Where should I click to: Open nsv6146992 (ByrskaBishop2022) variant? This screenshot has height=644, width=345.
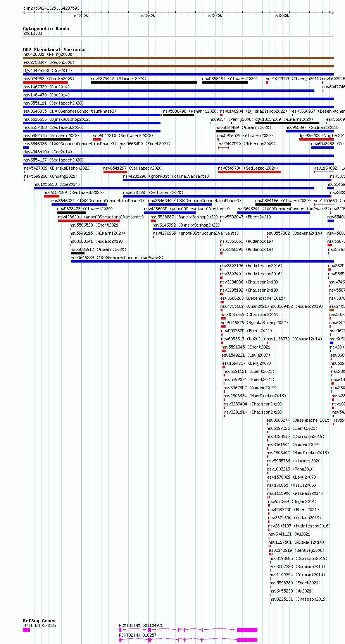coord(186,225)
